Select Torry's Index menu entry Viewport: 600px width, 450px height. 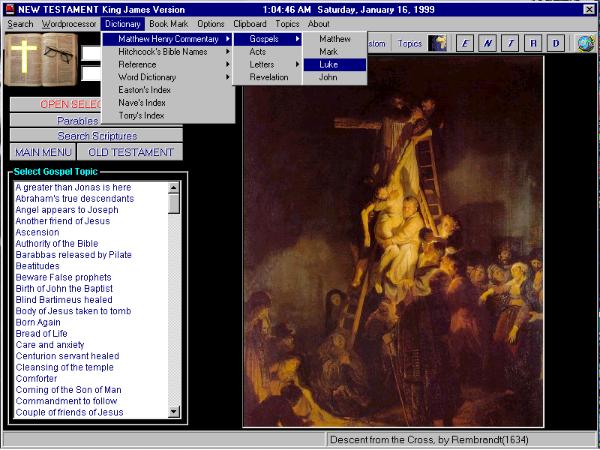(168, 116)
